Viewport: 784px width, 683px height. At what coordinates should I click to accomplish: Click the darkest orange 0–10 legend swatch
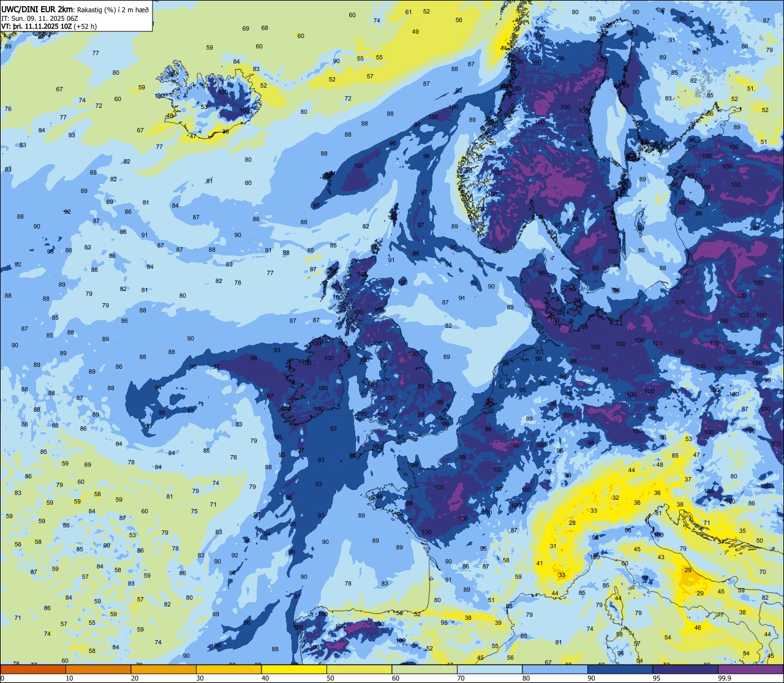(x=33, y=670)
